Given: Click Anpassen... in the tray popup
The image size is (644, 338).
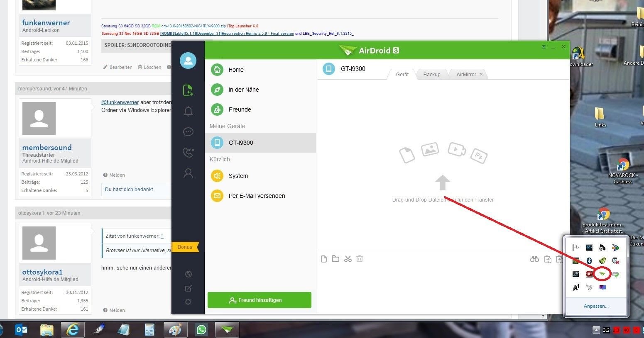Looking at the screenshot, I should point(596,306).
